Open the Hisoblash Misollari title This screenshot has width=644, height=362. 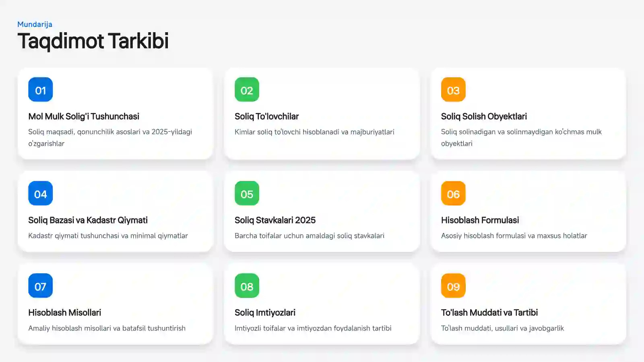tap(64, 312)
